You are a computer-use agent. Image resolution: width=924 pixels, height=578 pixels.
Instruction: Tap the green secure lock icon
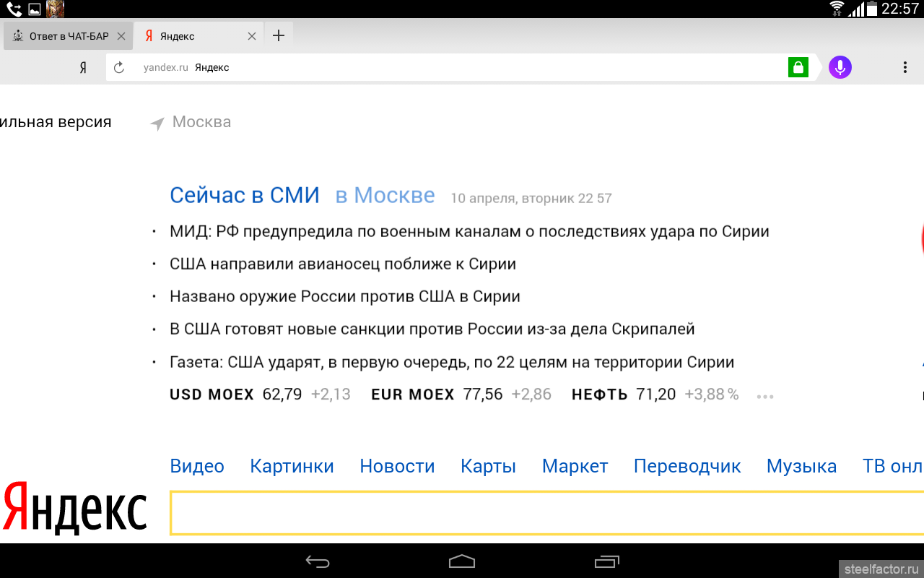[798, 68]
